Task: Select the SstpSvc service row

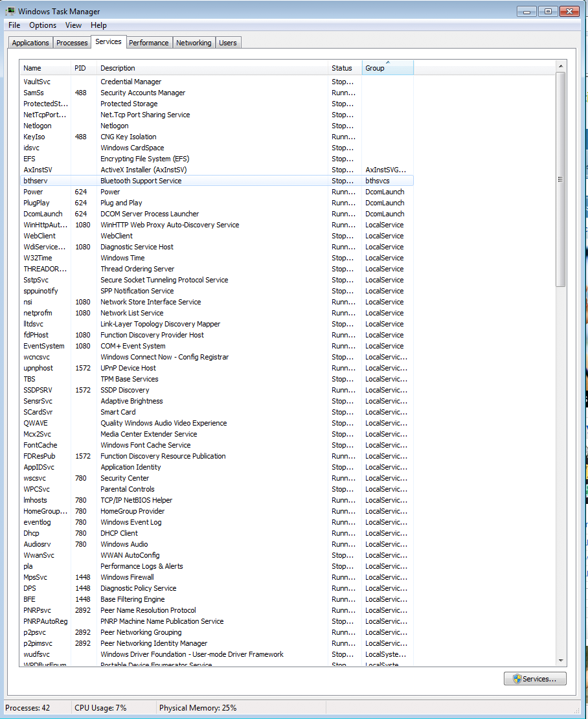Action: [217, 280]
